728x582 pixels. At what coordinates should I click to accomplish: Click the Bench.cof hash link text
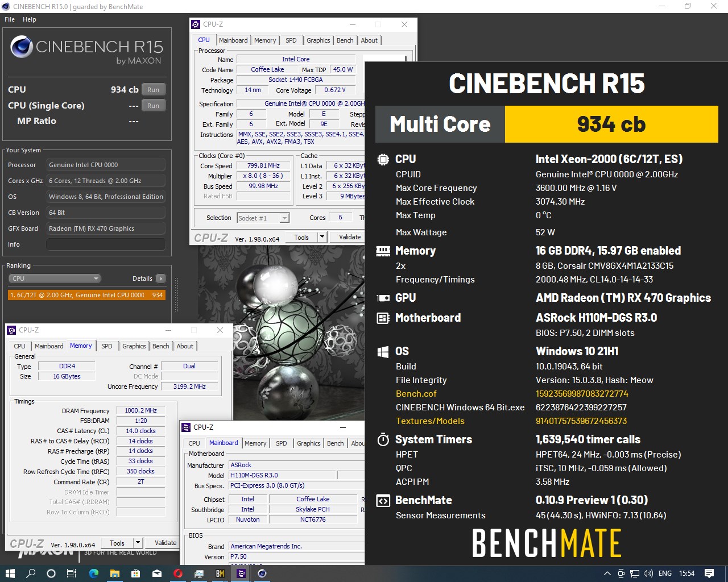point(582,394)
